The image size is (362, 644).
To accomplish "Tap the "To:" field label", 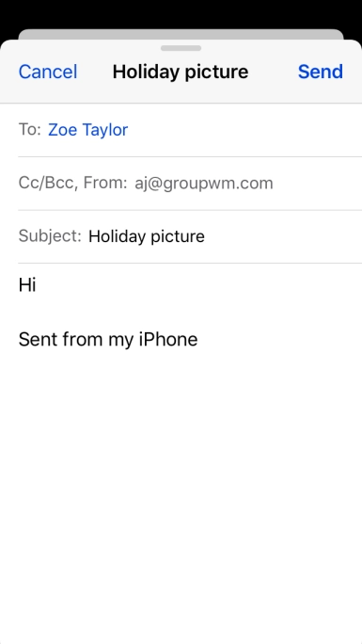I will (x=30, y=130).
